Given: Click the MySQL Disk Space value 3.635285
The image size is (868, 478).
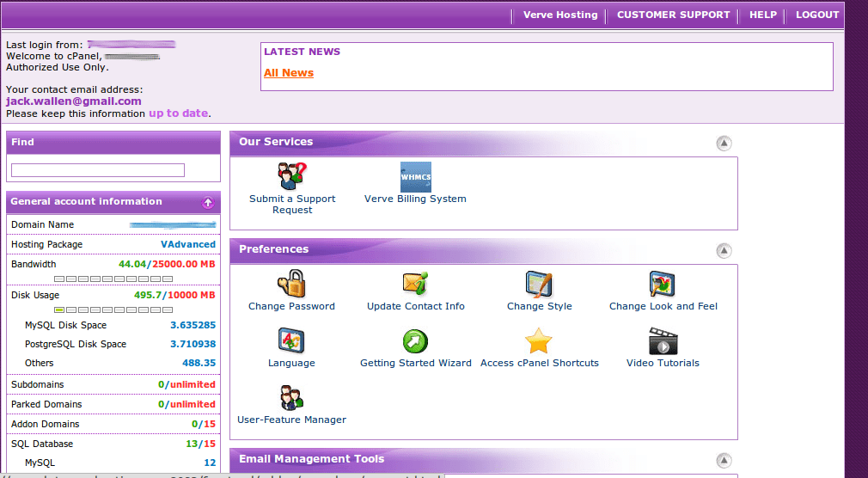Looking at the screenshot, I should [193, 325].
